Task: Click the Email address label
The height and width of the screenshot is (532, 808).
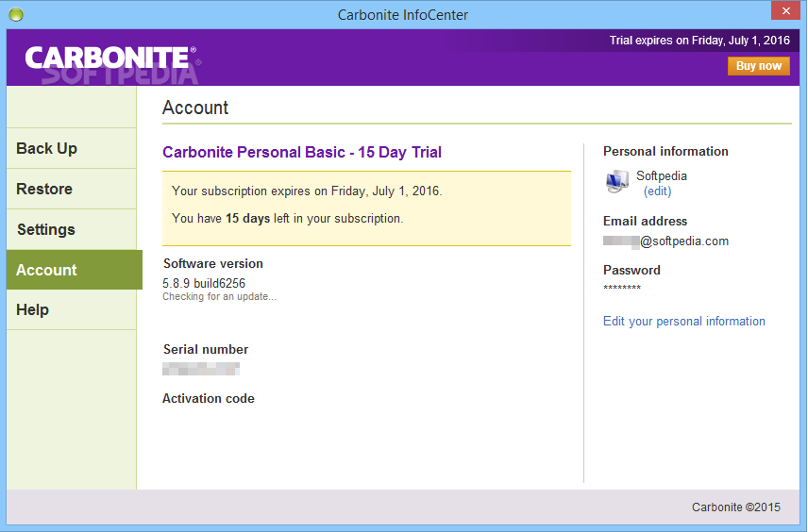Action: (x=645, y=222)
